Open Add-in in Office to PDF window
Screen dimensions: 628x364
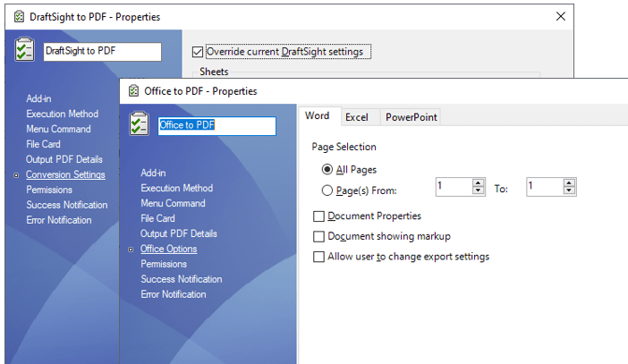153,173
